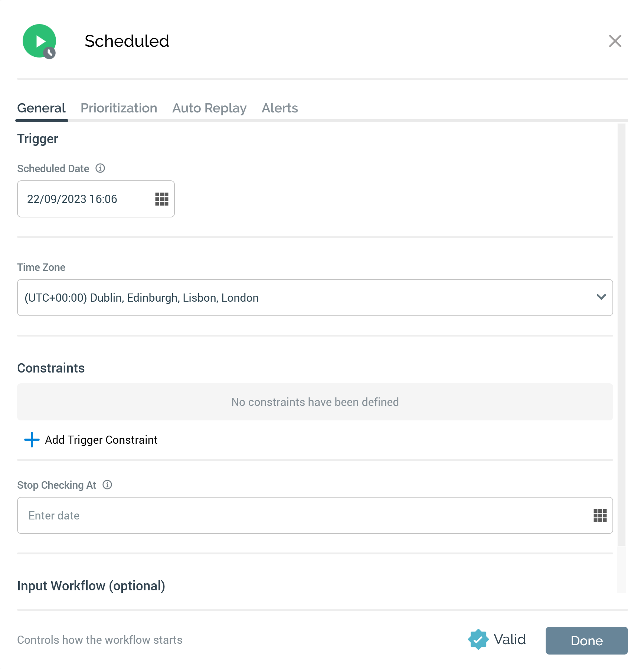Click the Scheduled Date input field
This screenshot has width=644, height=669.
tap(85, 199)
